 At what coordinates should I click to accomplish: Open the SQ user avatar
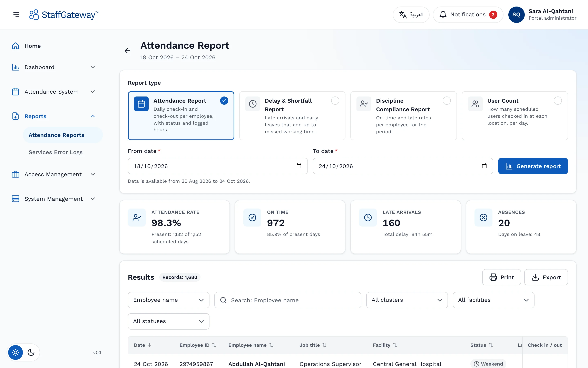(x=516, y=15)
